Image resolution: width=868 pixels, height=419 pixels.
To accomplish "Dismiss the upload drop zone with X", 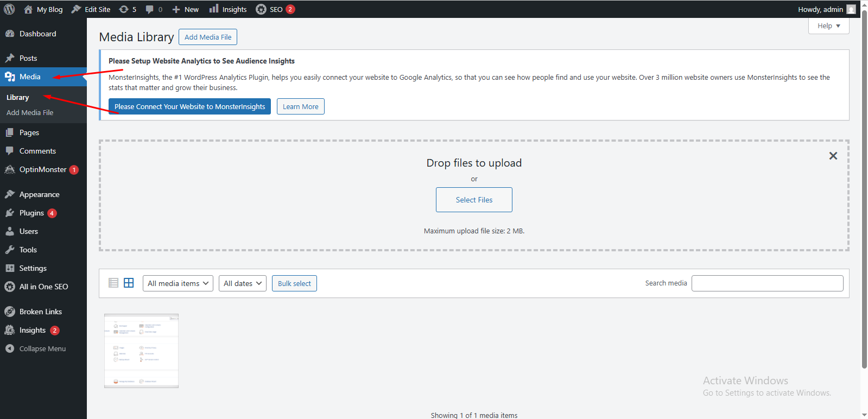I will pyautogui.click(x=833, y=156).
